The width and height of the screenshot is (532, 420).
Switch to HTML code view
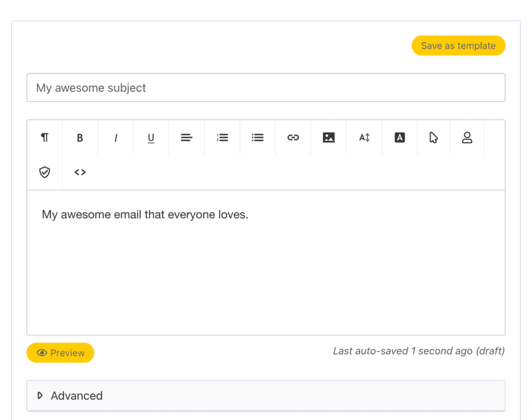point(80,172)
